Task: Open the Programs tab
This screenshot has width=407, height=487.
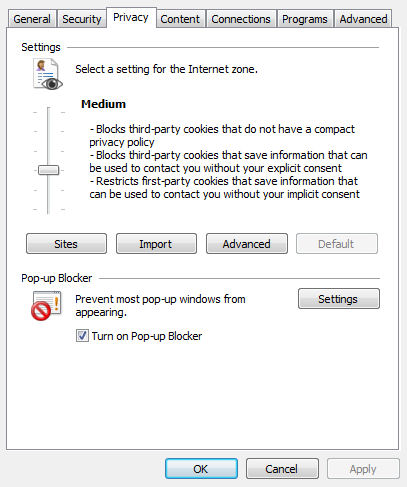Action: pos(305,19)
